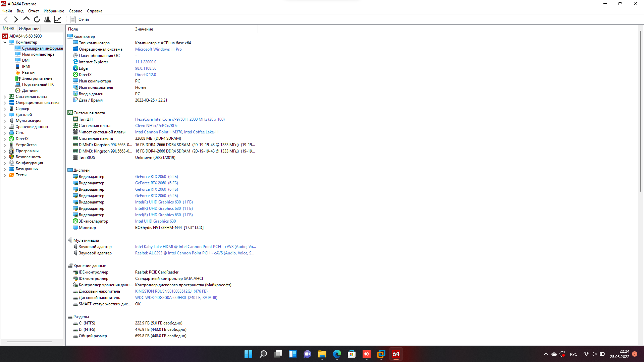Switch to the Меню sidebar tab

(8, 28)
